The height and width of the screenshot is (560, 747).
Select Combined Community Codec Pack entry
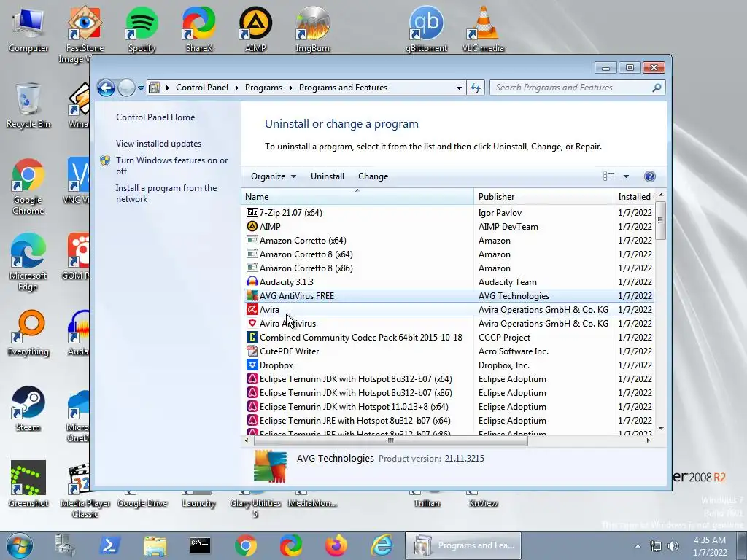[449, 337]
